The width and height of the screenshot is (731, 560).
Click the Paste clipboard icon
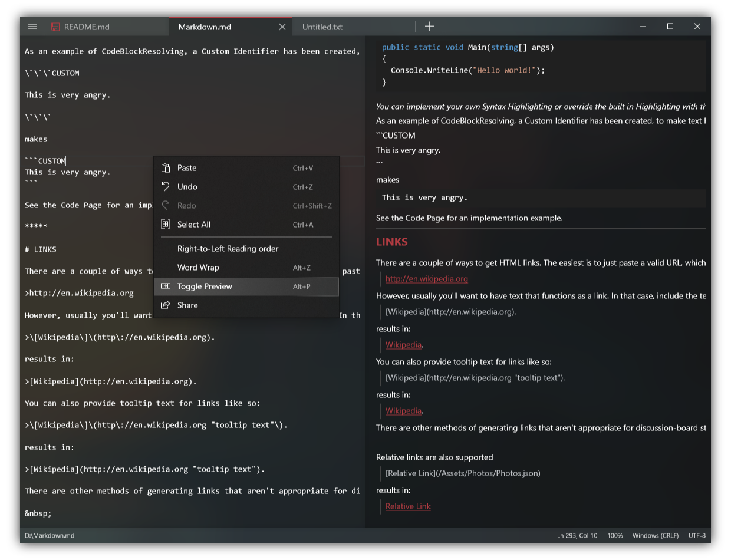(164, 167)
